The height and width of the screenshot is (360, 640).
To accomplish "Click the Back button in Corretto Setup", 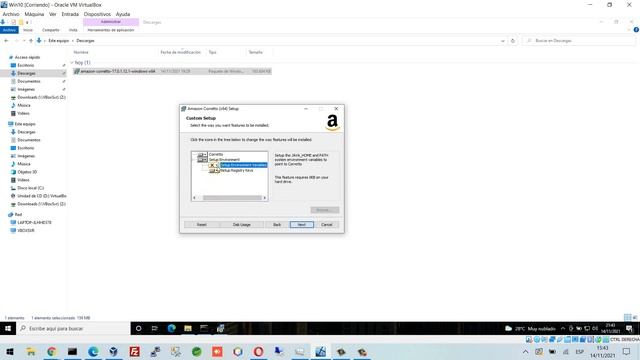I will click(x=277, y=224).
